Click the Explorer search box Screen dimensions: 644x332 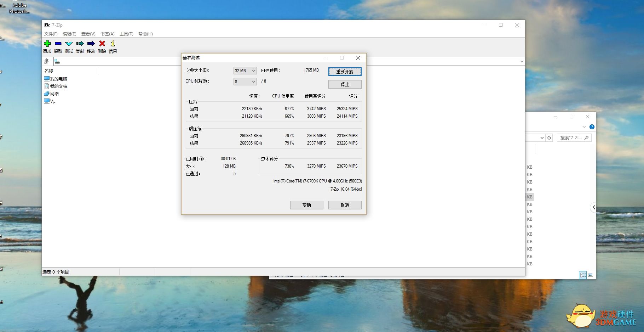(x=571, y=138)
